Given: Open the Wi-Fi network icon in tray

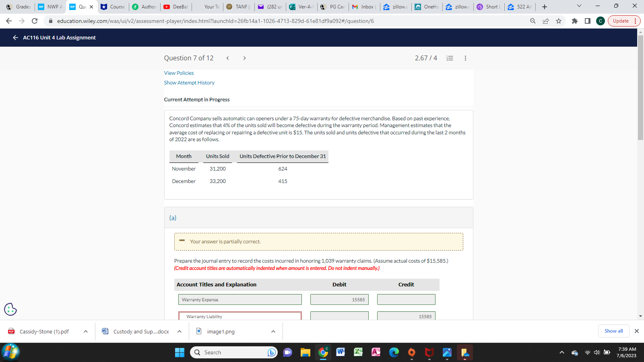Looking at the screenshot, I should point(587,353).
